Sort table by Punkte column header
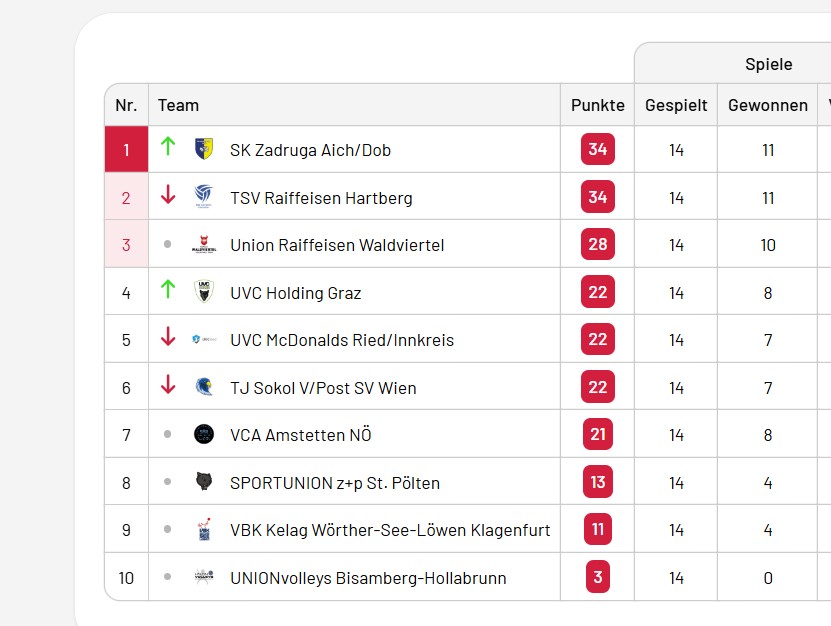This screenshot has height=626, width=831. coord(597,105)
